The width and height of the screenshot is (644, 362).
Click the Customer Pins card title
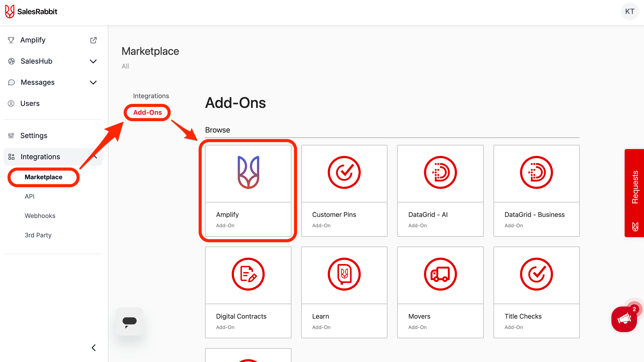coord(334,214)
